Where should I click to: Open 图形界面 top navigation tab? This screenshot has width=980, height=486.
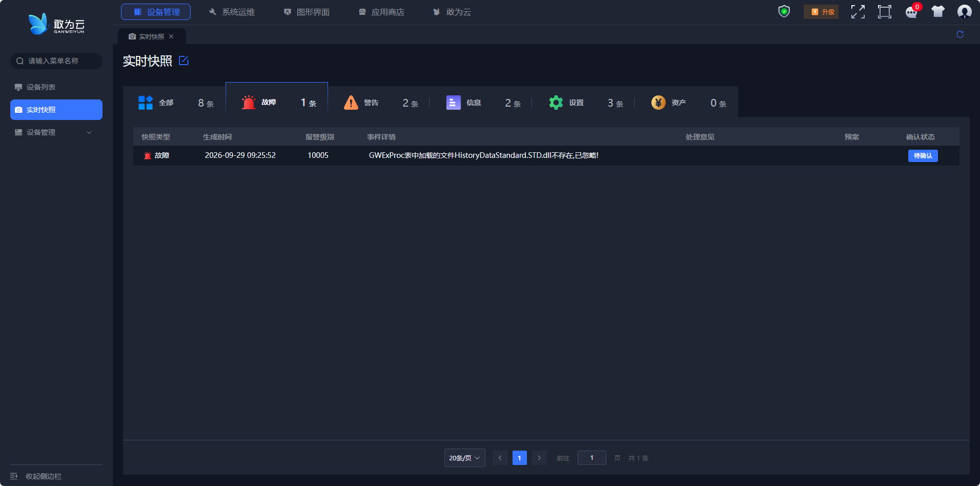pyautogui.click(x=307, y=12)
